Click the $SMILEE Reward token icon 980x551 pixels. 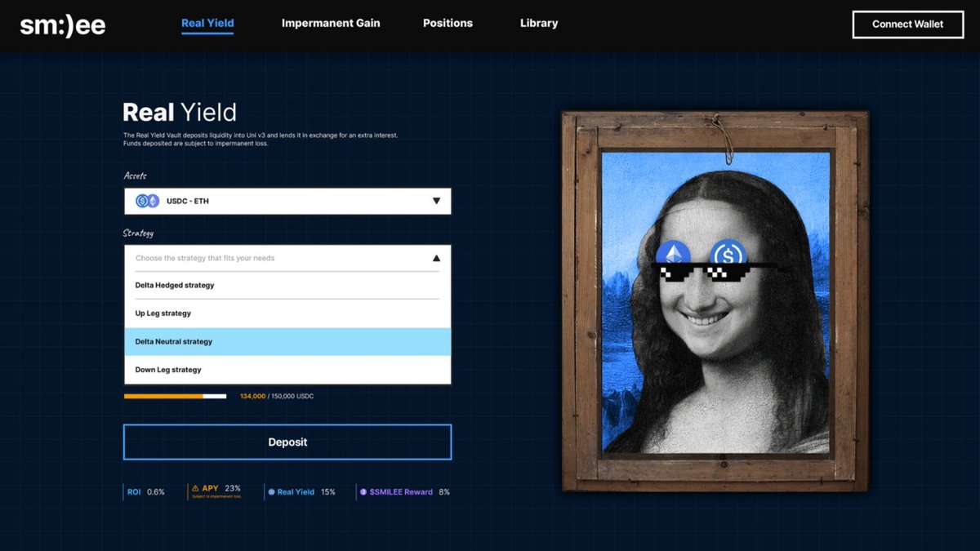tap(363, 492)
